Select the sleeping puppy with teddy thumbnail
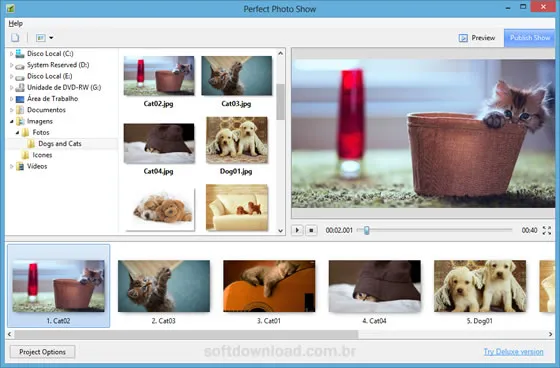 (x=160, y=209)
